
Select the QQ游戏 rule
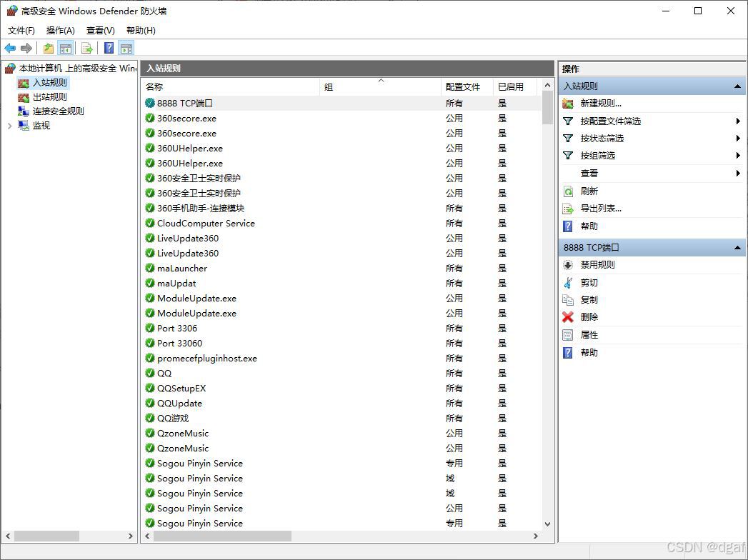pyautogui.click(x=341, y=419)
